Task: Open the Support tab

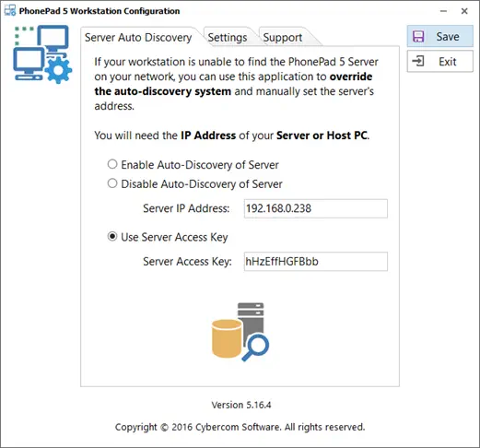Action: [283, 37]
